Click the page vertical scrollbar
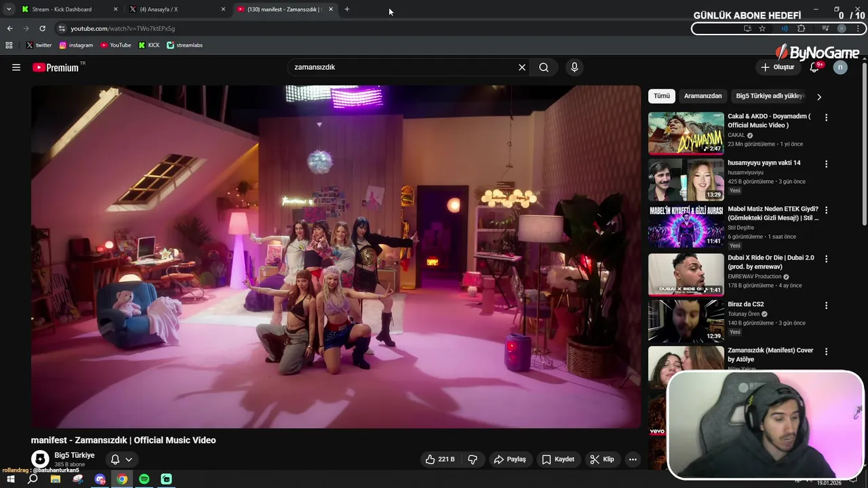Screen dimensions: 868x488 point(864,142)
